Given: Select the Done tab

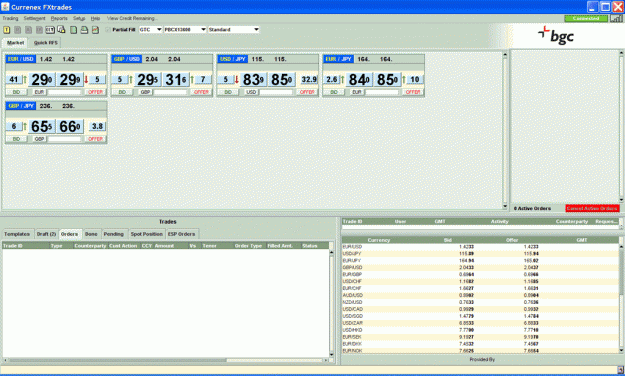Looking at the screenshot, I should pos(91,234).
